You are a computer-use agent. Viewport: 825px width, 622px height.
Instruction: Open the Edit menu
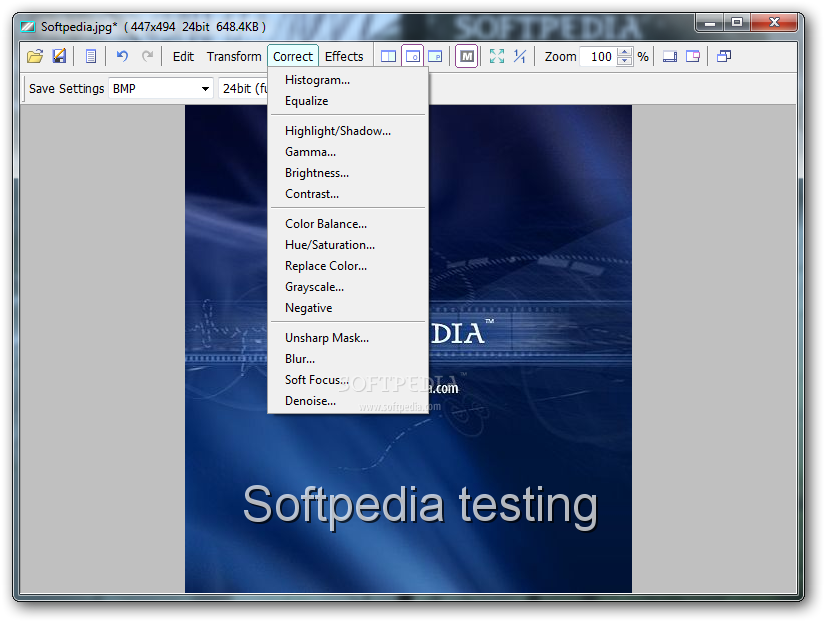[x=183, y=56]
